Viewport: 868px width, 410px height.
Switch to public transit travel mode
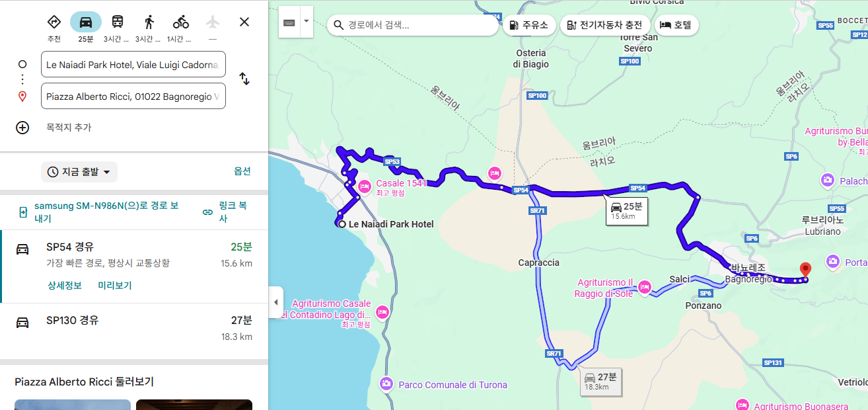118,22
